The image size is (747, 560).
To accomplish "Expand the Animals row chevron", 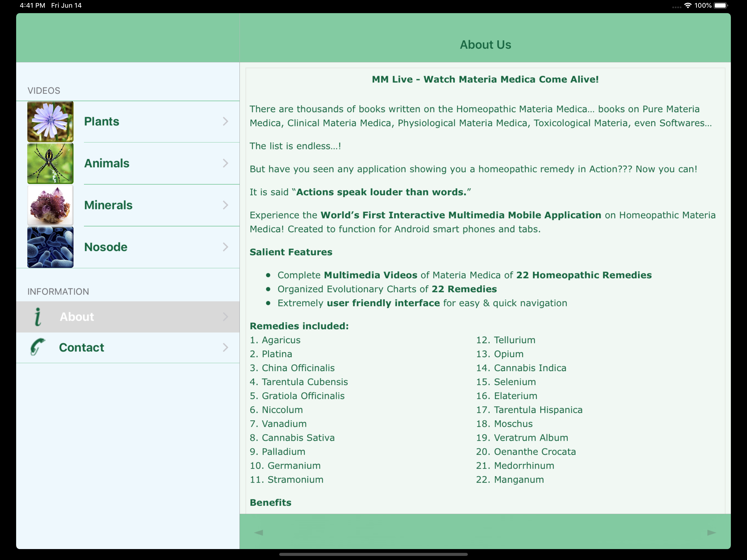I will pos(226,164).
